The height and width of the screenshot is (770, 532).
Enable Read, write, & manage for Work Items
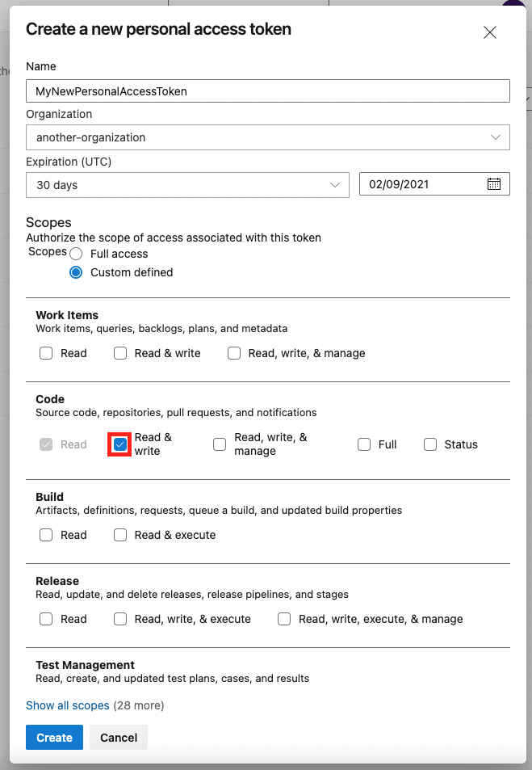point(233,353)
